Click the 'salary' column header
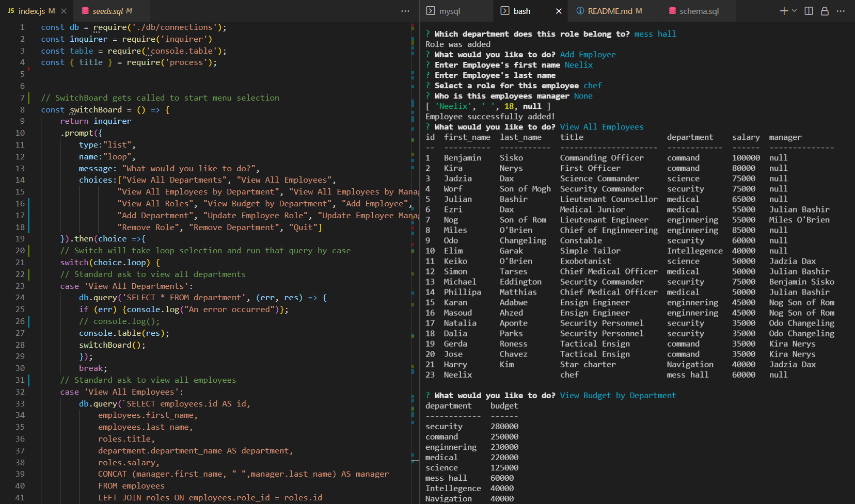 (746, 137)
